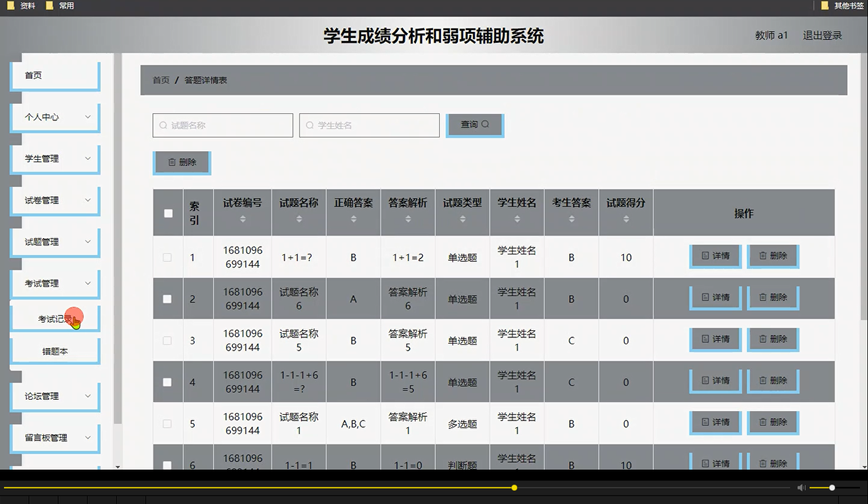Expand the 试卷管理 sidebar menu
The height and width of the screenshot is (504, 868).
pyautogui.click(x=55, y=200)
